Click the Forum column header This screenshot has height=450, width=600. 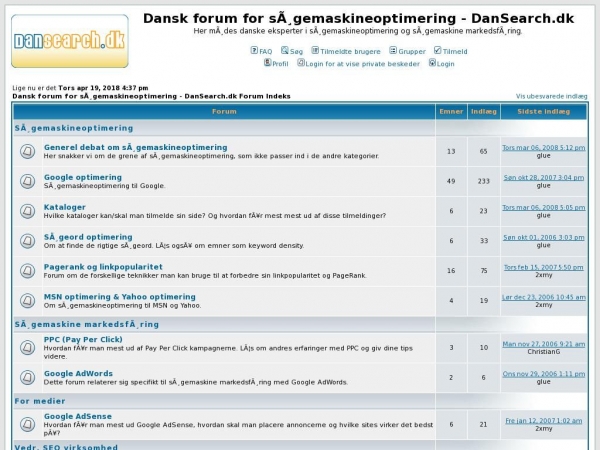pos(224,112)
